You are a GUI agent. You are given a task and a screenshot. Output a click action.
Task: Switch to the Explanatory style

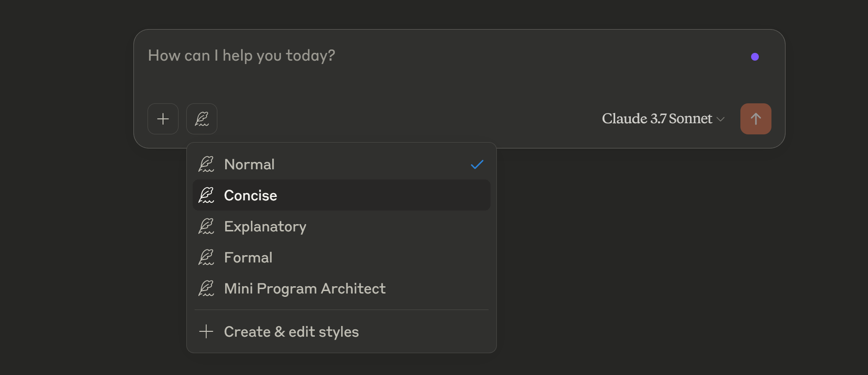265,227
